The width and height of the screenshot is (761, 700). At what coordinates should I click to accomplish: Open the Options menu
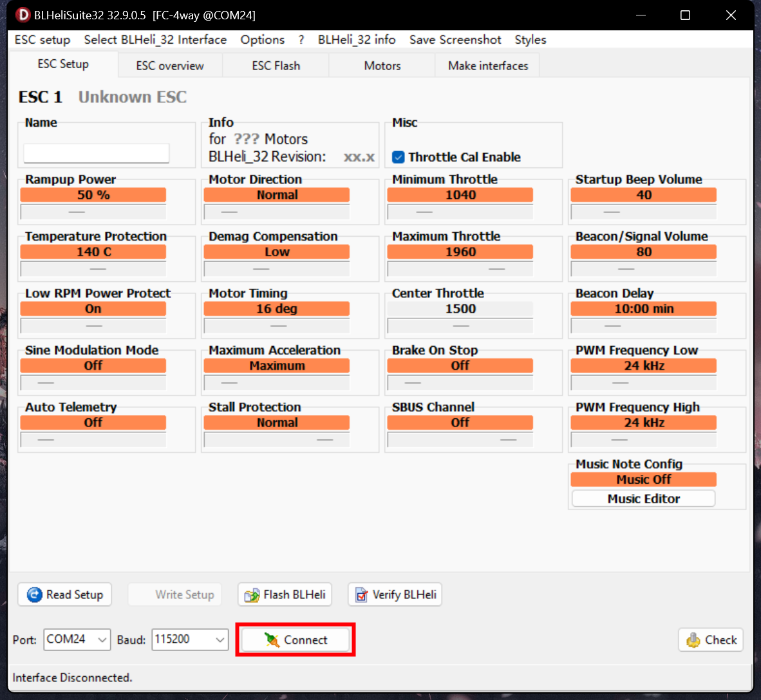click(x=263, y=40)
